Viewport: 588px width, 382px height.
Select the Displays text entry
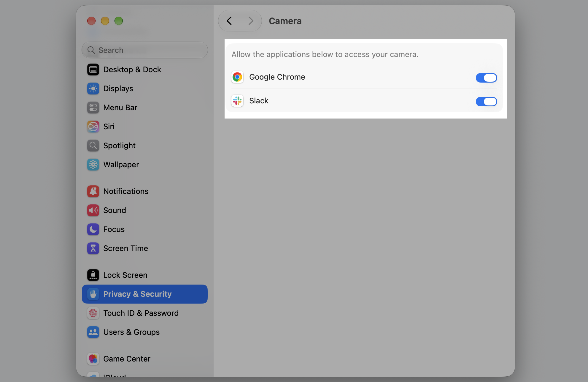[118, 89]
